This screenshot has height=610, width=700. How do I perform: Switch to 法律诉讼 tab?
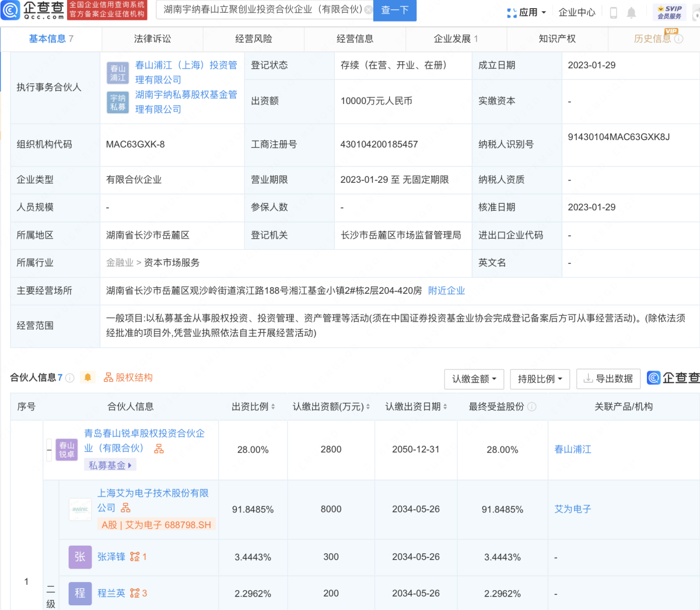click(152, 39)
